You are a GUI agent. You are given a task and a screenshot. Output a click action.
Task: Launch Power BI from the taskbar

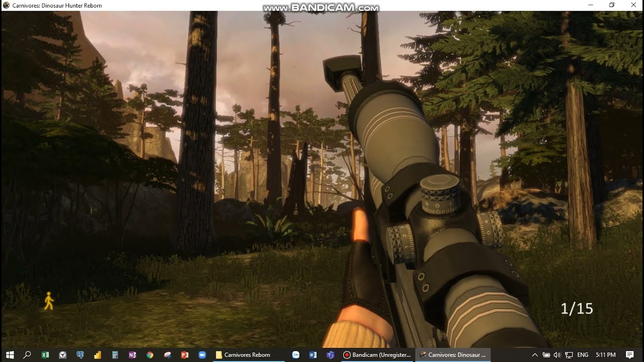coord(98,354)
